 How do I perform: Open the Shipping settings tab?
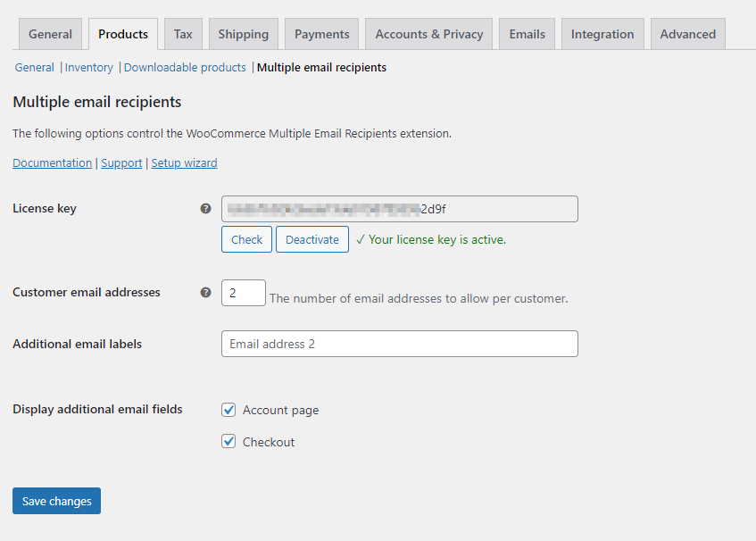coord(243,34)
